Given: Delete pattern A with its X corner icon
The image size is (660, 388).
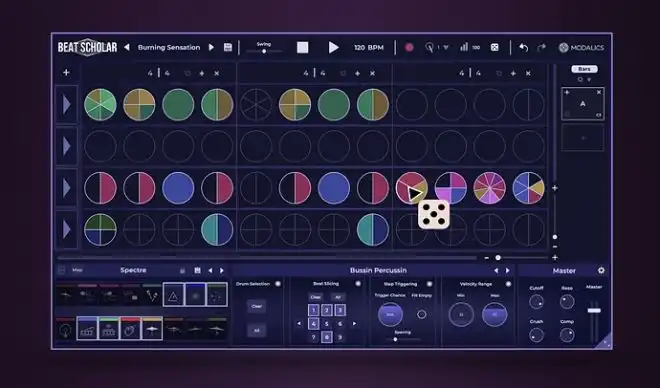Looking at the screenshot, I should [599, 92].
